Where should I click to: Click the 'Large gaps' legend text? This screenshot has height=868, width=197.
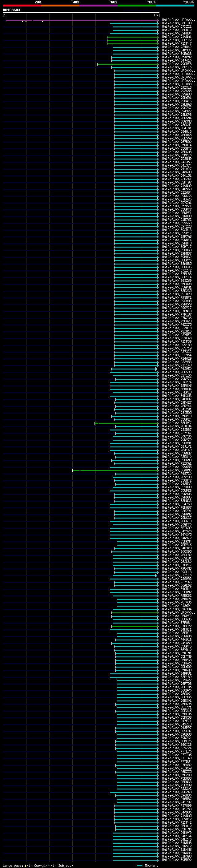(13, 865)
